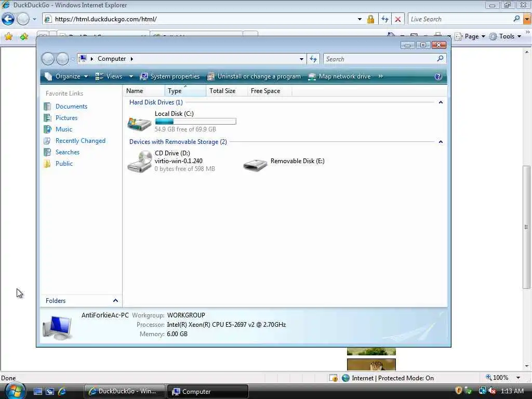The width and height of the screenshot is (532, 399).
Task: Open the Music favorite link
Action: coord(64,129)
